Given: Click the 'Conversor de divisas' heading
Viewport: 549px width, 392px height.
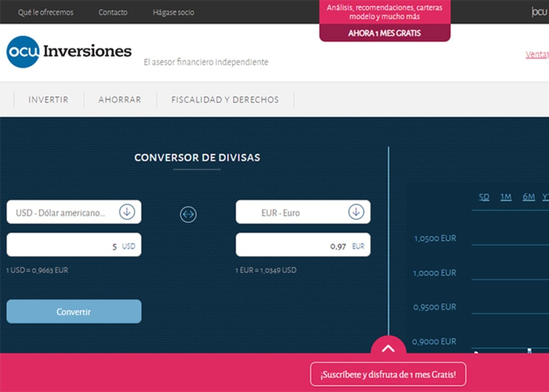Looking at the screenshot, I should (197, 158).
